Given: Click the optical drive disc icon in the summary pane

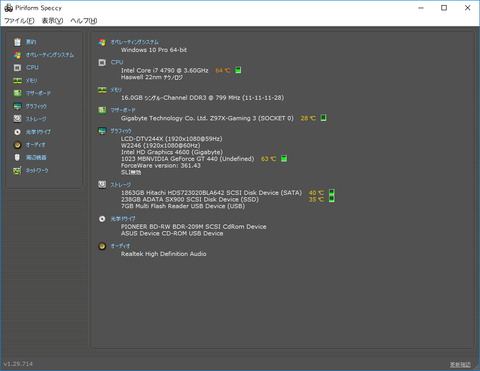Looking at the screenshot, I should pyautogui.click(x=102, y=219).
